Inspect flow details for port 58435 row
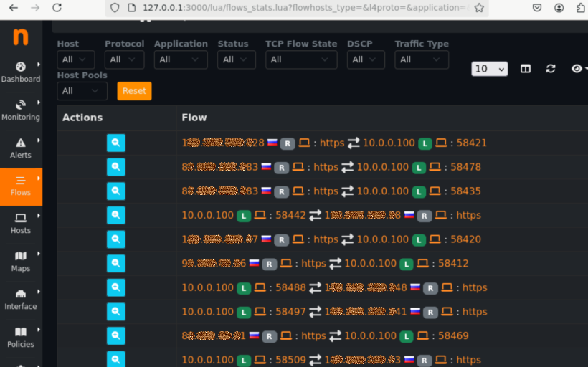Viewport: 588px width, 367px height. point(116,191)
